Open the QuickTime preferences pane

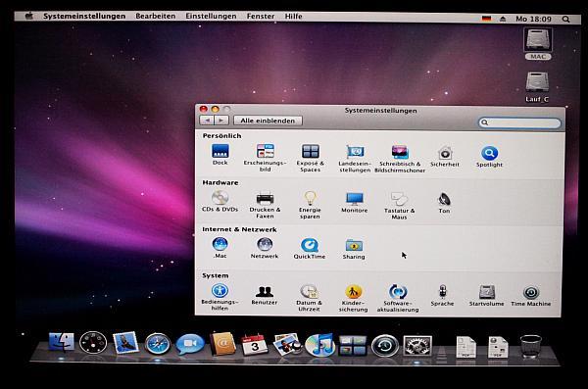tap(310, 249)
